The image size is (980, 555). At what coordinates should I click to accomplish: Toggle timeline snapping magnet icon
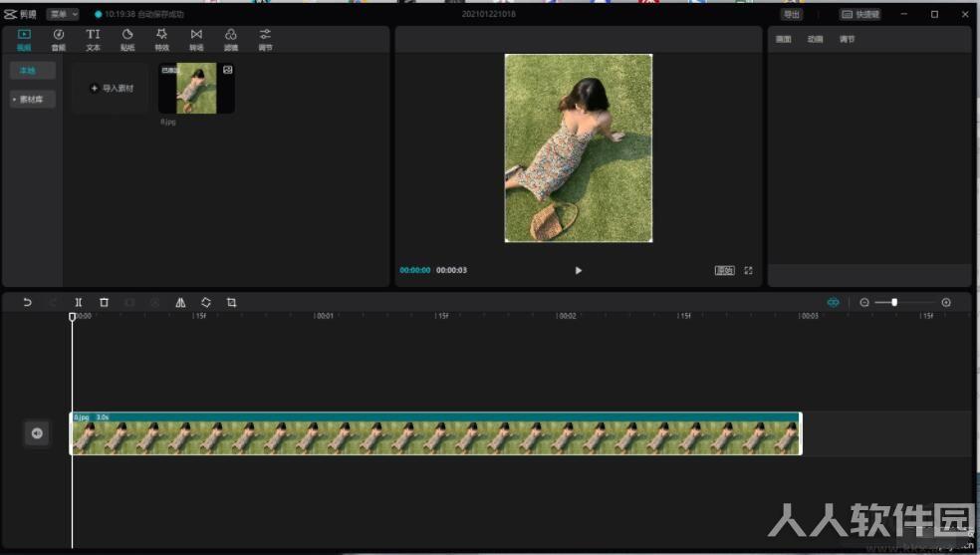click(x=834, y=303)
